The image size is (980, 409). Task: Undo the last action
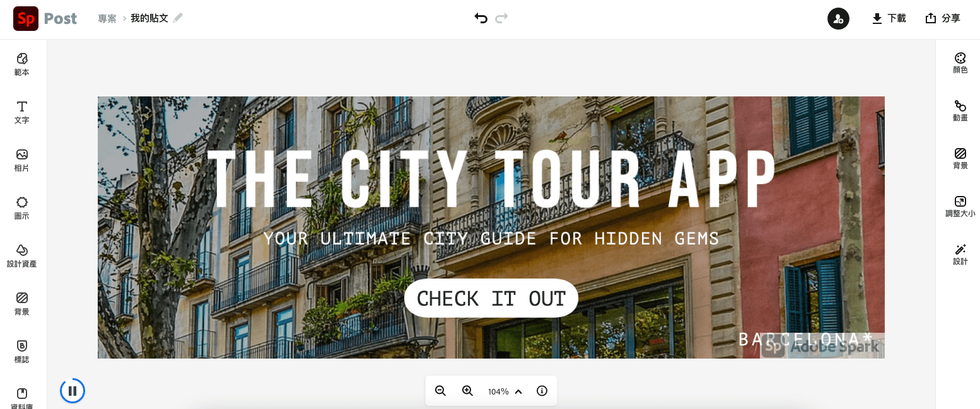pos(481,18)
